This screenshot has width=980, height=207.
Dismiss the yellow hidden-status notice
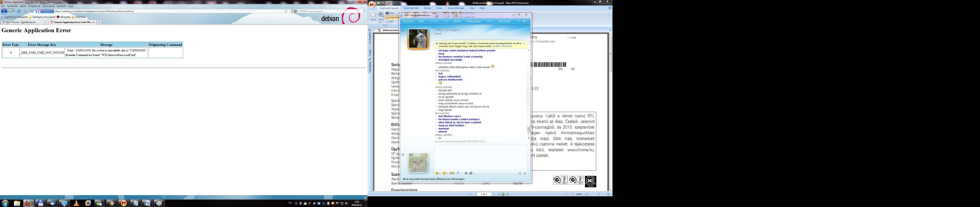524,44
